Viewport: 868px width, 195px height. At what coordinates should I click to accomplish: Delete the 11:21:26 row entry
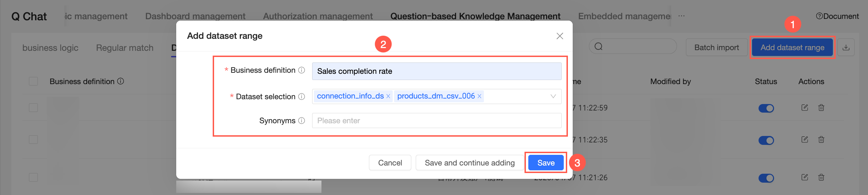point(821,177)
